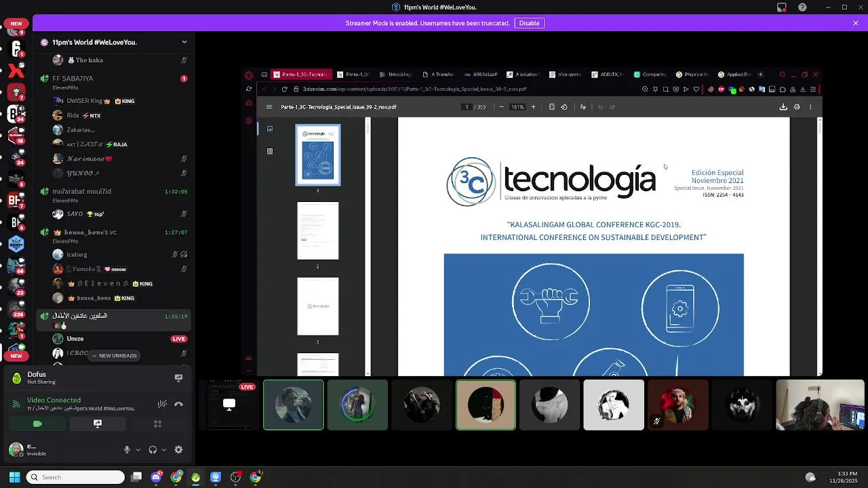Open bousa_bone's VC channel
Viewport: 868px width, 488px height.
(x=113, y=235)
